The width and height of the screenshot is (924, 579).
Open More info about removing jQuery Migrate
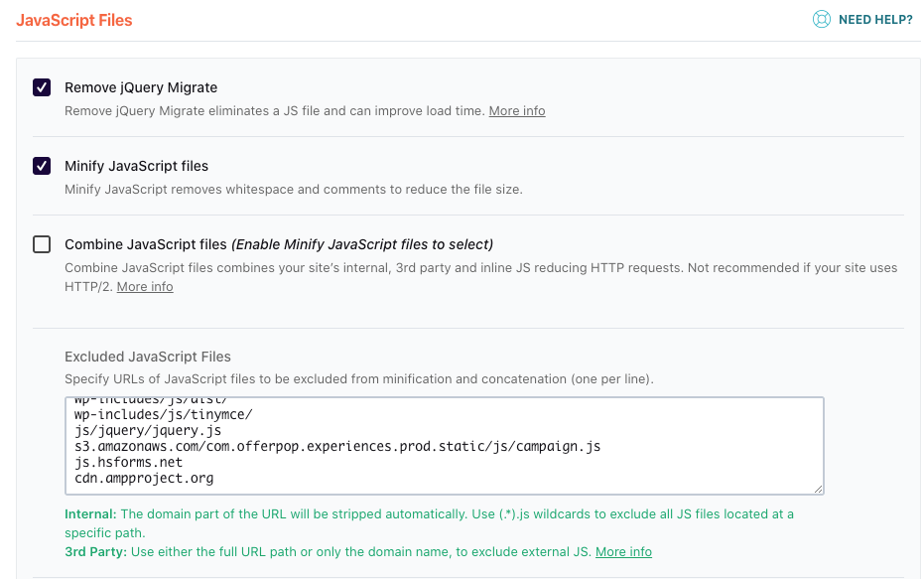[x=516, y=111]
